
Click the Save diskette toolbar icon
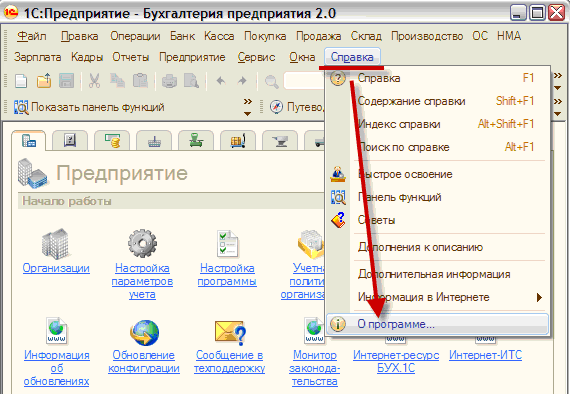click(67, 81)
